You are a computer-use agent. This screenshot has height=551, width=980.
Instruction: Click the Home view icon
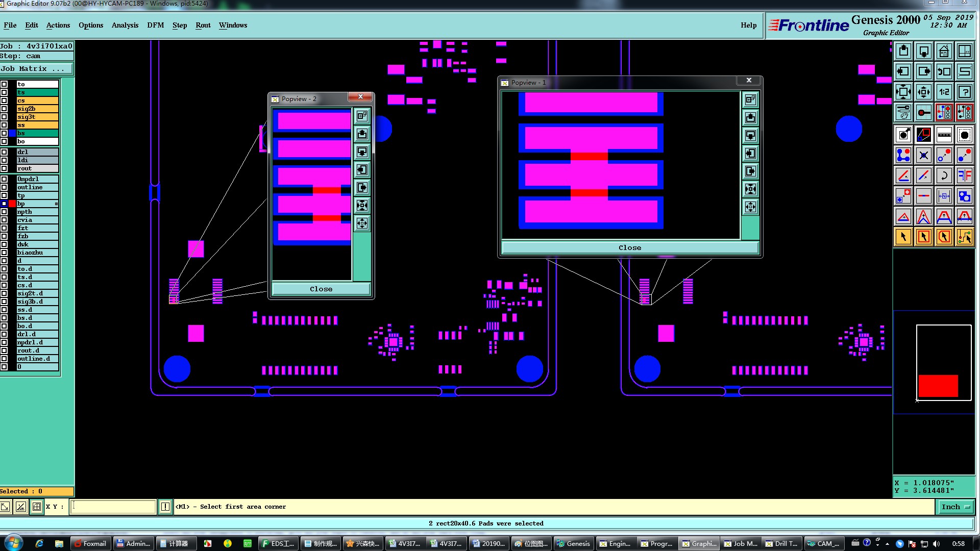[944, 51]
